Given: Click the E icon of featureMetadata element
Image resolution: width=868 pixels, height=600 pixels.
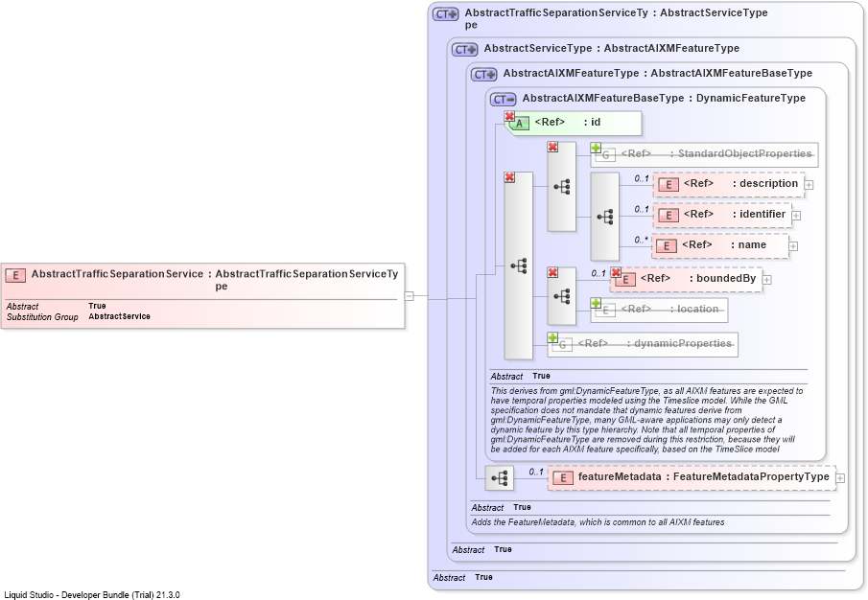Looking at the screenshot, I should pos(563,478).
